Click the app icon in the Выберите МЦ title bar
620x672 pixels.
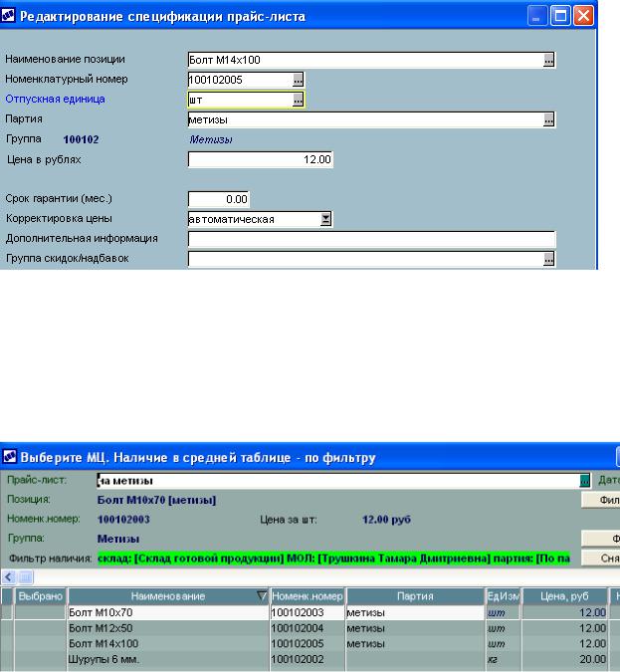(x=9, y=456)
